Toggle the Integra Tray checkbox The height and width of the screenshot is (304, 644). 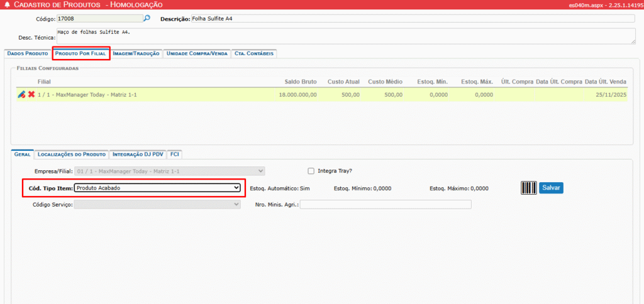[x=311, y=171]
